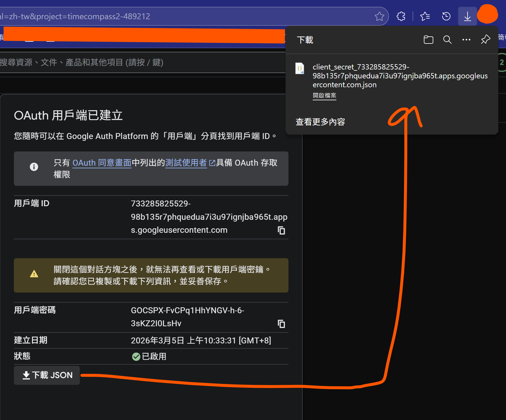
Task: Open more options ellipsis in downloads panel
Action: tap(466, 40)
